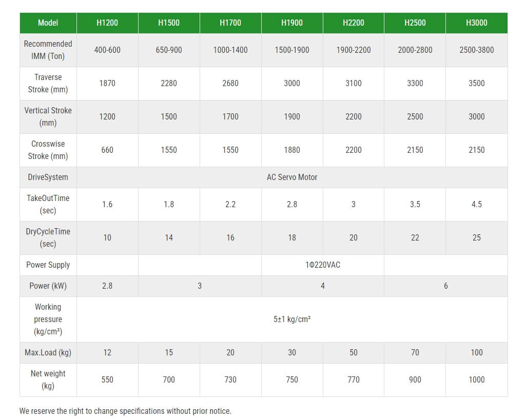This screenshot has width=526, height=420.
Task: Click the Crosswise Stroke value 660
Action: (107, 150)
